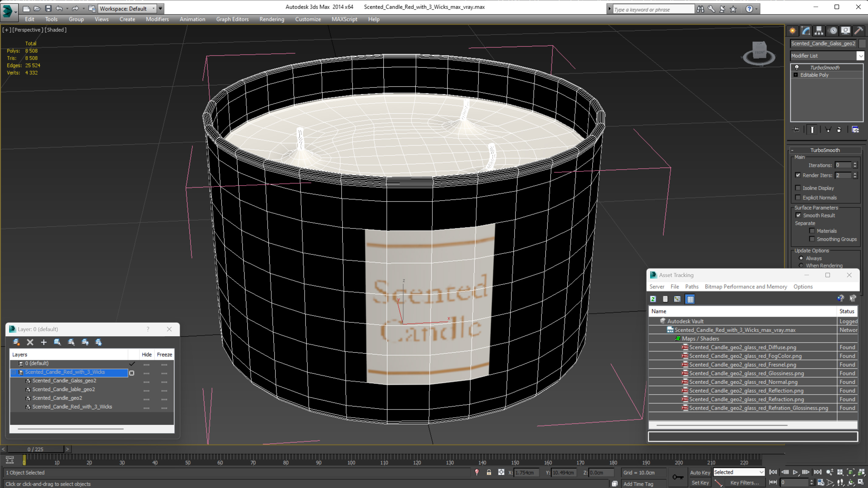Select the When Rendering radio button
868x488 pixels.
click(801, 265)
